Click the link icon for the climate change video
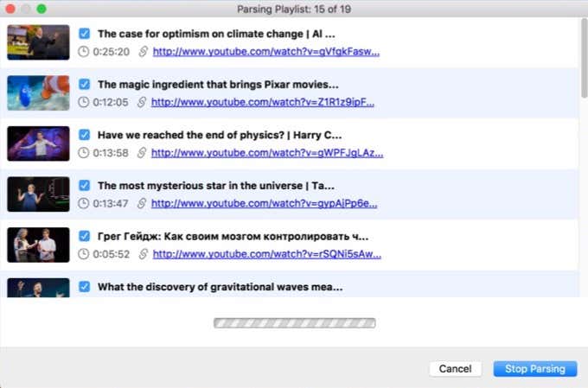 [143, 52]
